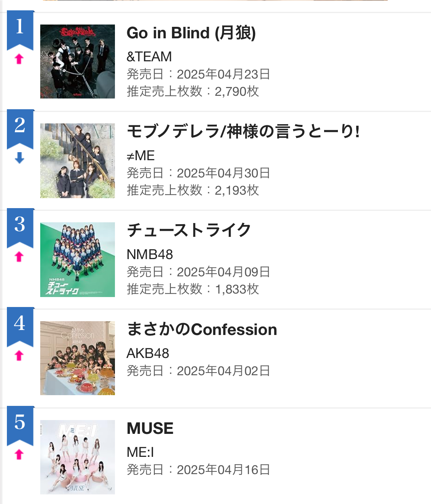This screenshot has width=431, height=504.
Task: Click the pink up arrow under rank 4
Action: [x=19, y=355]
